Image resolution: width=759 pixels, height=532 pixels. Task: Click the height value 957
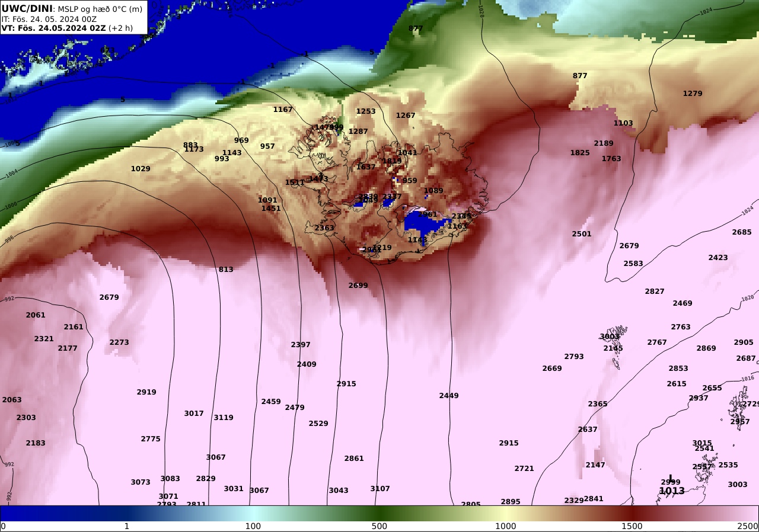click(267, 146)
